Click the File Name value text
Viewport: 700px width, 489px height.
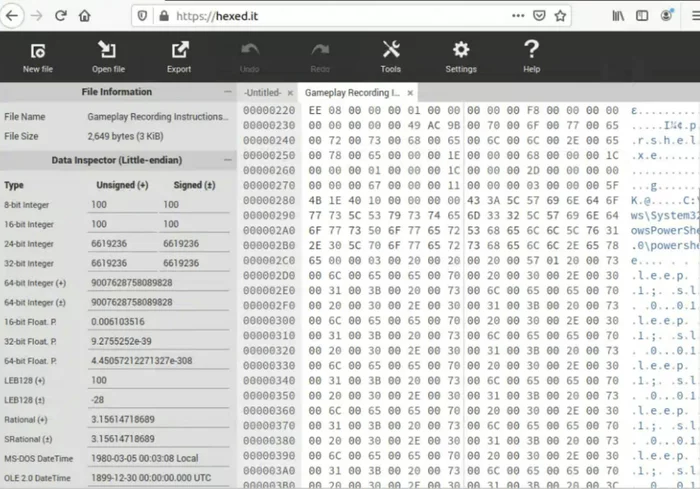coord(158,117)
